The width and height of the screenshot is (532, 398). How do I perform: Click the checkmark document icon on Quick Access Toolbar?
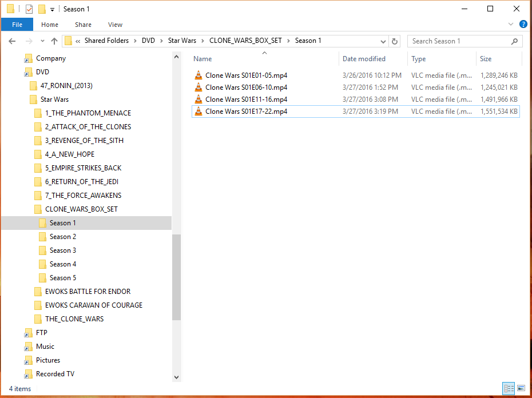click(29, 9)
